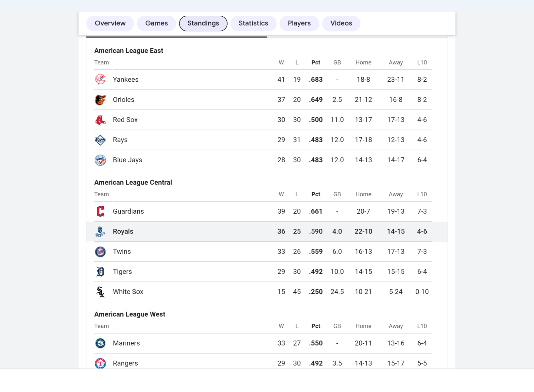Click the Tigers team logo

(x=100, y=272)
